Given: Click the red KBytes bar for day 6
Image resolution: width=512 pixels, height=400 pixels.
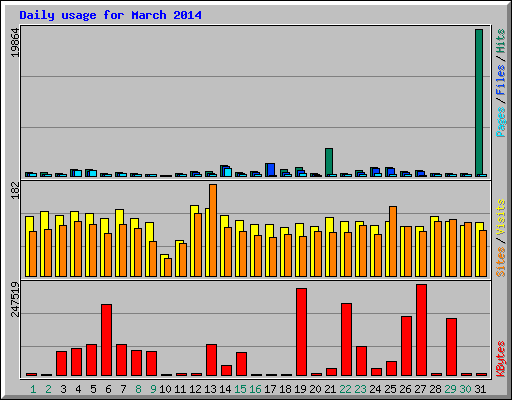Looking at the screenshot, I should [x=106, y=340].
